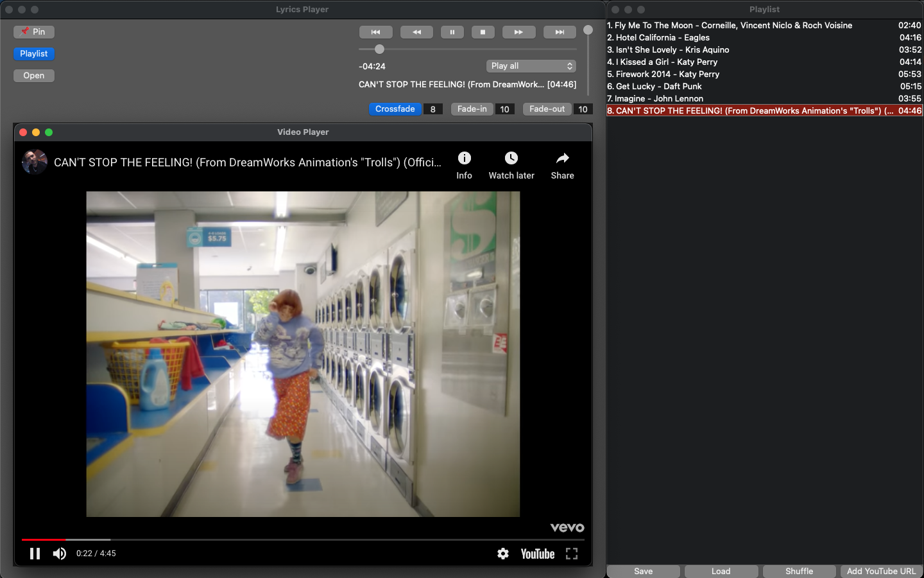The image size is (924, 578).
Task: Click the Crossfade seconds field
Action: click(433, 109)
